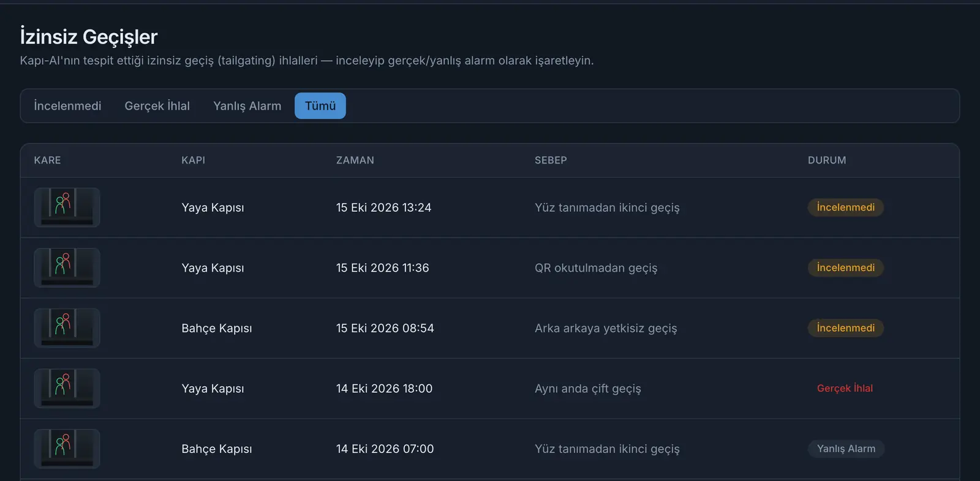Select the timestamp 15 Eki 2026 11:36
Image resolution: width=980 pixels, height=481 pixels.
[383, 267]
